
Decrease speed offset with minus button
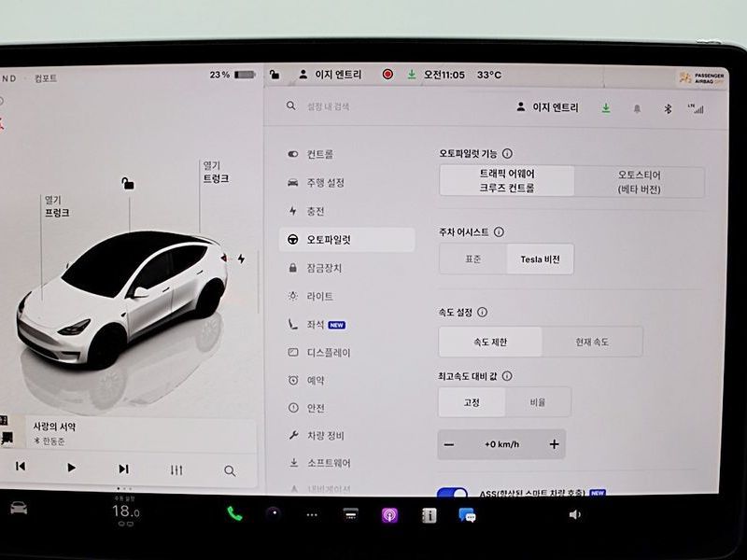pyautogui.click(x=449, y=445)
